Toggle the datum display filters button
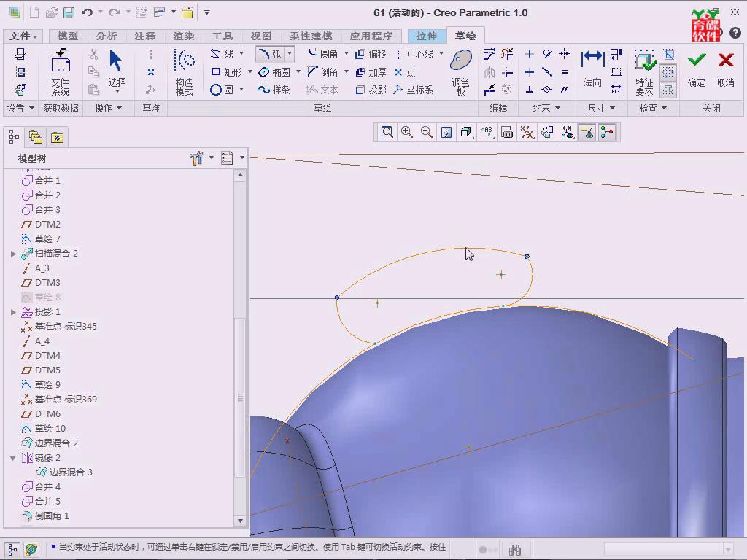 click(527, 132)
